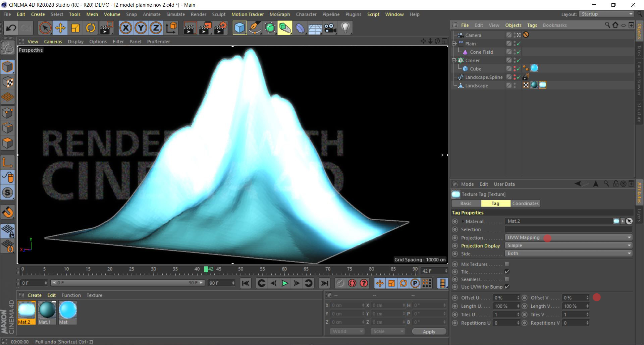Enable the Mix Textures checkbox

point(507,264)
